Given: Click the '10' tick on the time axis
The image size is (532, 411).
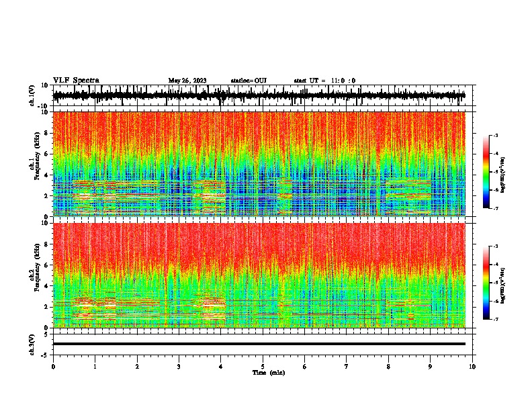Looking at the screenshot, I should click(x=472, y=367).
